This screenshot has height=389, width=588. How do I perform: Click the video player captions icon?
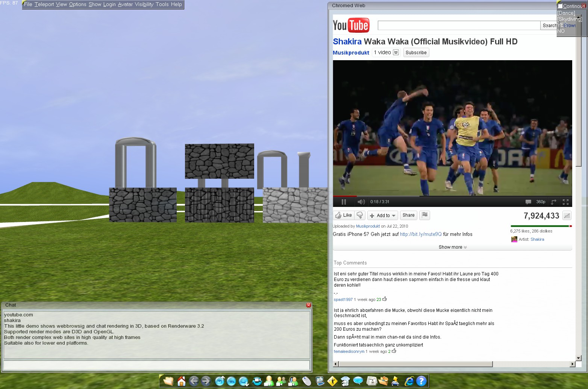528,202
